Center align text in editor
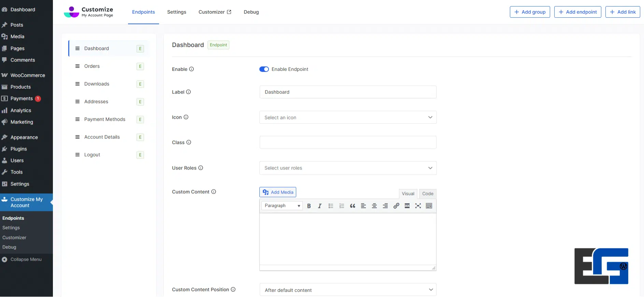The height and width of the screenshot is (297, 644). (x=374, y=206)
